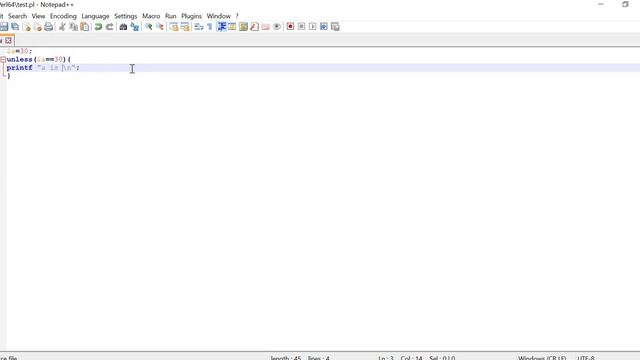
Task: Restore down the Notepad++ window
Action: point(625,4)
